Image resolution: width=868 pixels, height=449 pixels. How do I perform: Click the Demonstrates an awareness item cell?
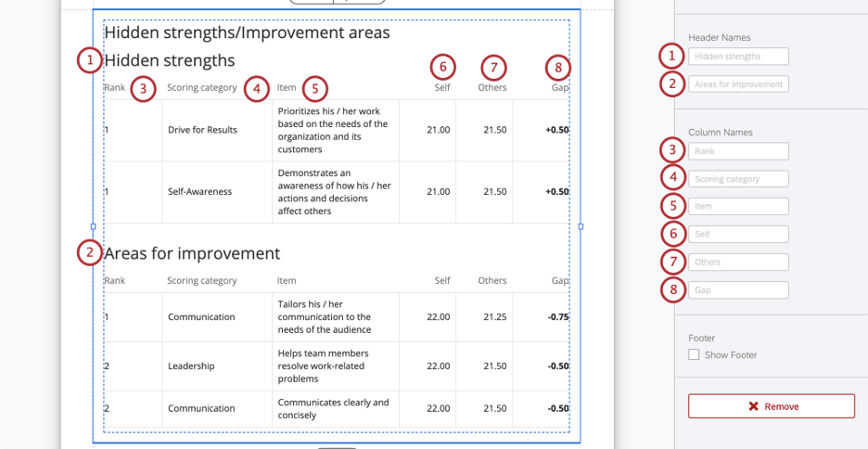(x=335, y=191)
